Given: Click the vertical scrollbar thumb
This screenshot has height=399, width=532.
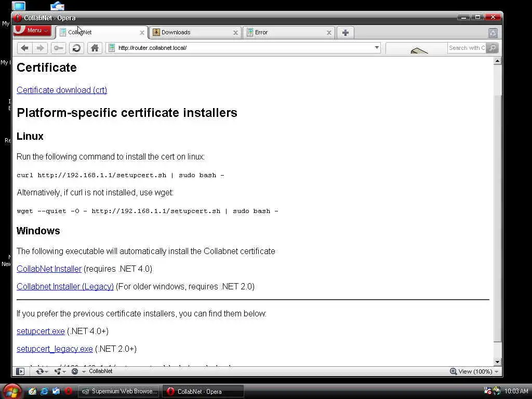Looking at the screenshot, I should tap(497, 219).
